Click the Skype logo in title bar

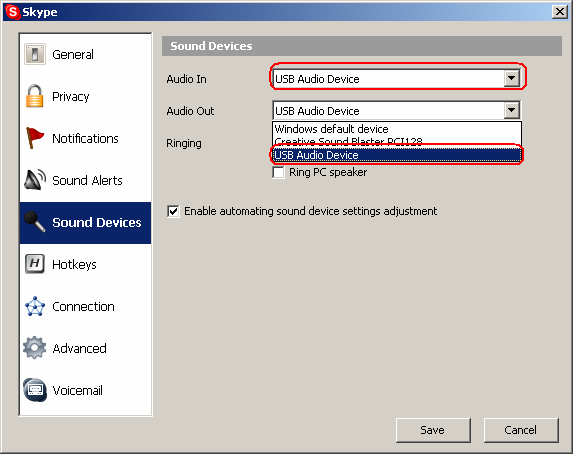tap(12, 12)
